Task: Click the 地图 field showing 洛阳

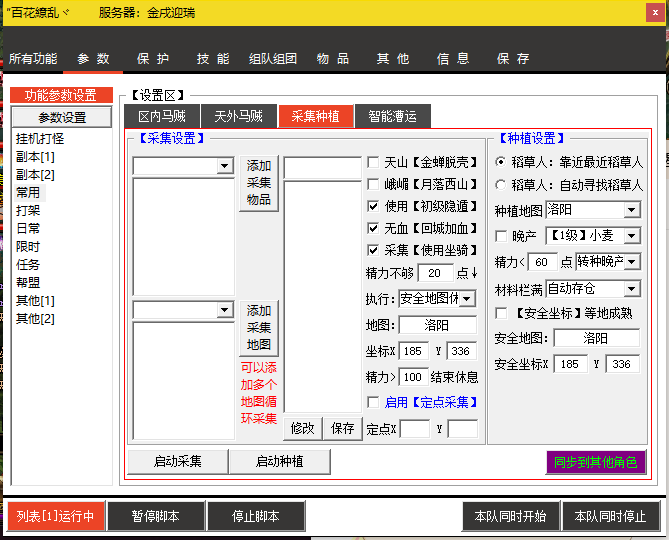Action: tap(437, 325)
